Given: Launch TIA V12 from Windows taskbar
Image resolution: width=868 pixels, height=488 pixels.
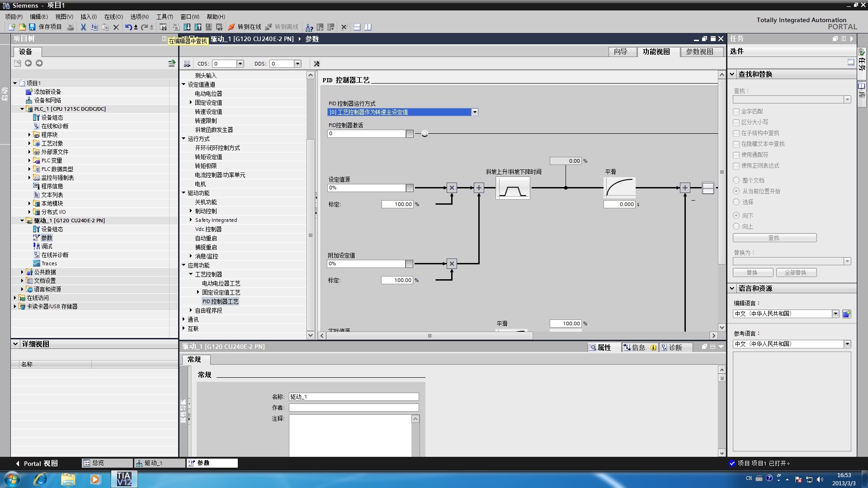Looking at the screenshot, I should [124, 479].
